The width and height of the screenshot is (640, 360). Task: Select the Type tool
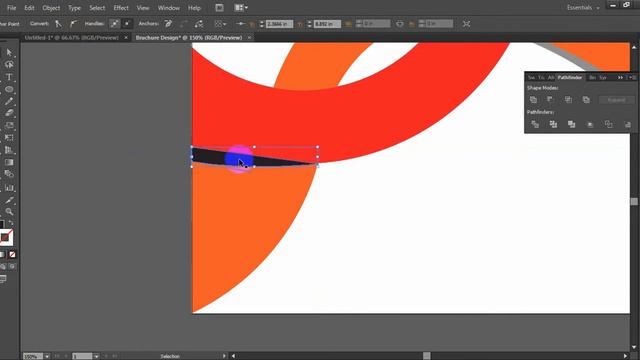[x=9, y=77]
